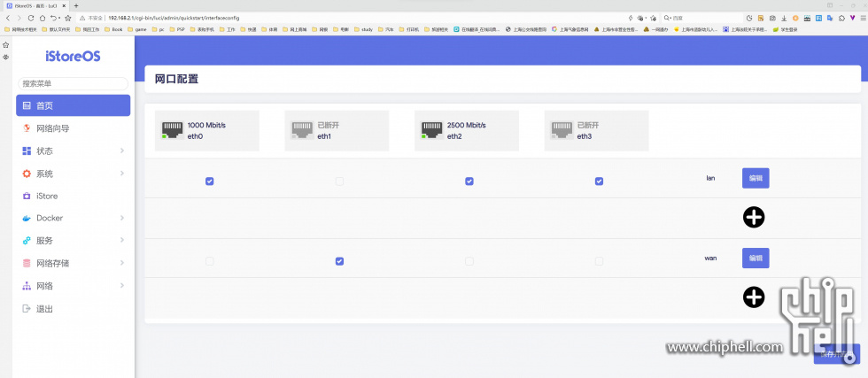Click the 搜索菜单 search menu field
The image size is (868, 378).
[x=73, y=83]
